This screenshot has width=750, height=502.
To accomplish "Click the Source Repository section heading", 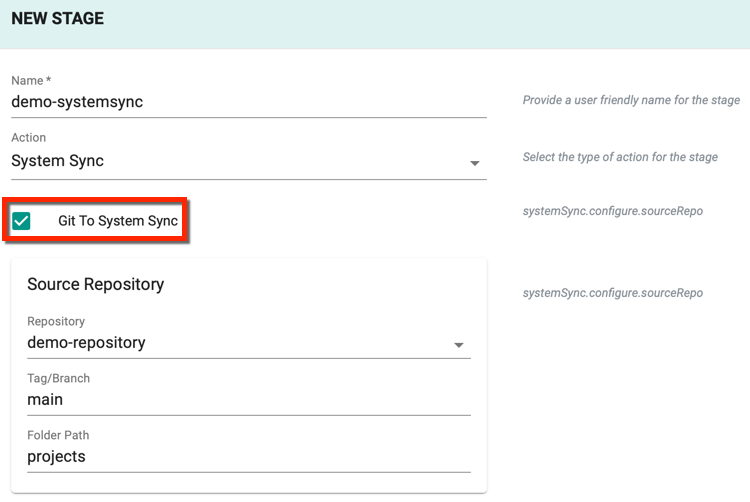I will [96, 284].
